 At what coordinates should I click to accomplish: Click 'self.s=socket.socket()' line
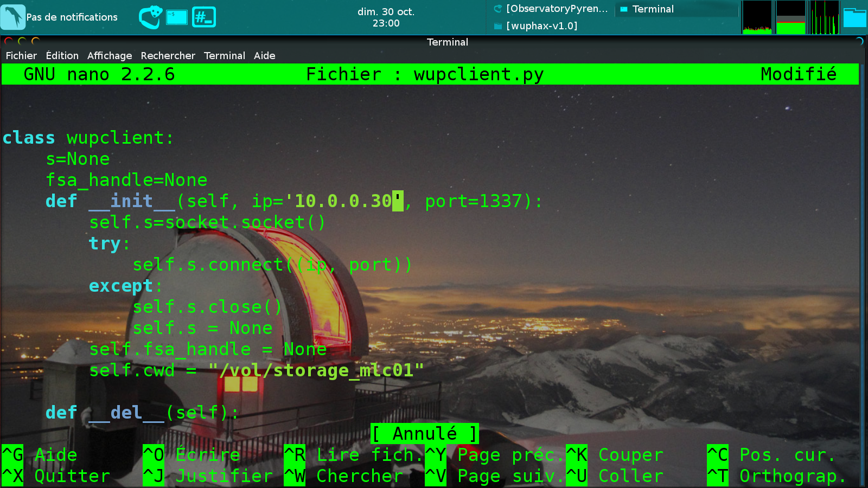(208, 222)
